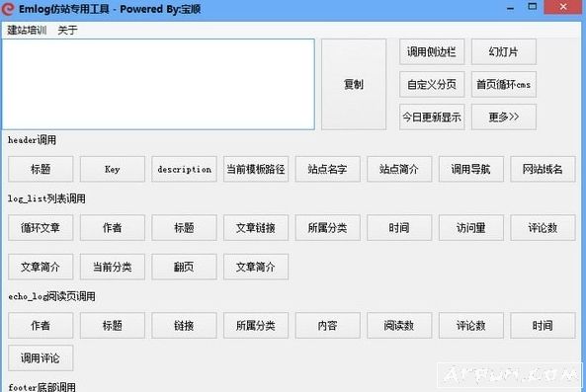
Task: Click 评论数 in the echo_log section
Action: coord(471,326)
